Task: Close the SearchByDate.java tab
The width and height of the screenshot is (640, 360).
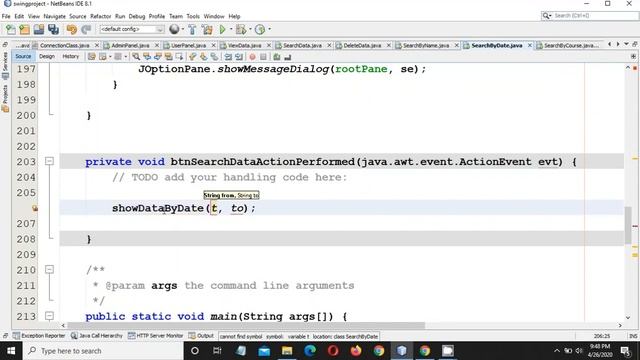Action: tap(530, 45)
